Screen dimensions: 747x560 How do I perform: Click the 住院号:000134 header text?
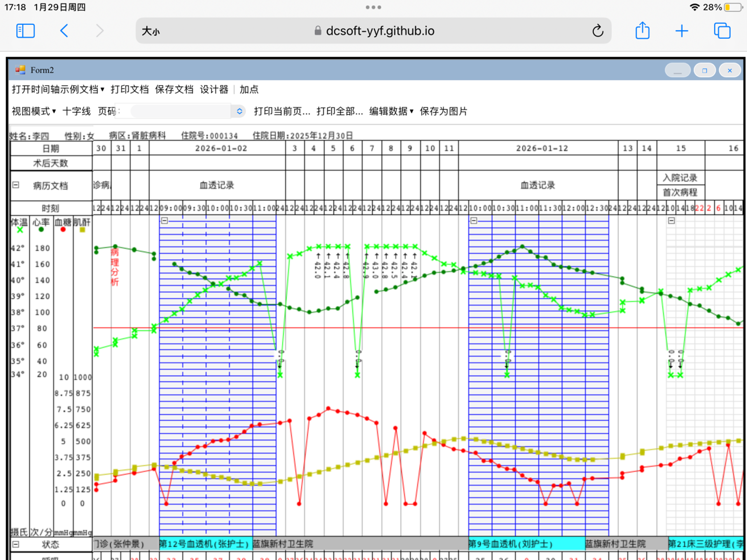coord(209,136)
